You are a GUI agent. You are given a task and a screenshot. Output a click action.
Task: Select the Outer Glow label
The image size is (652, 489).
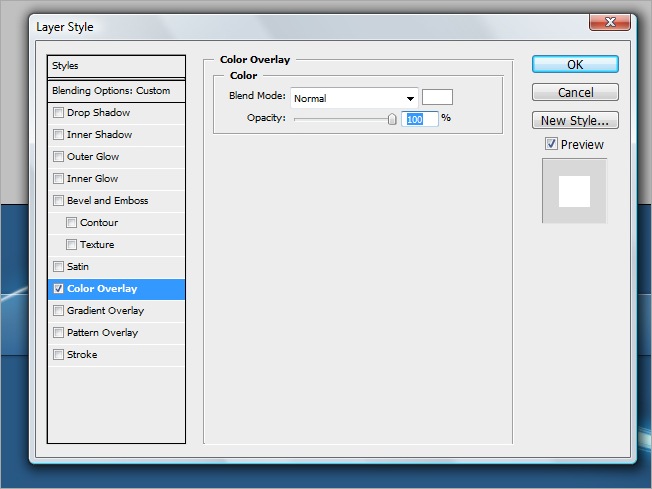93,157
